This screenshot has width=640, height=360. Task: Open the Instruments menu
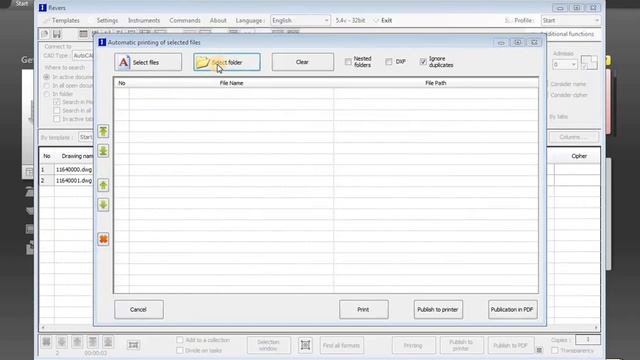tap(144, 20)
